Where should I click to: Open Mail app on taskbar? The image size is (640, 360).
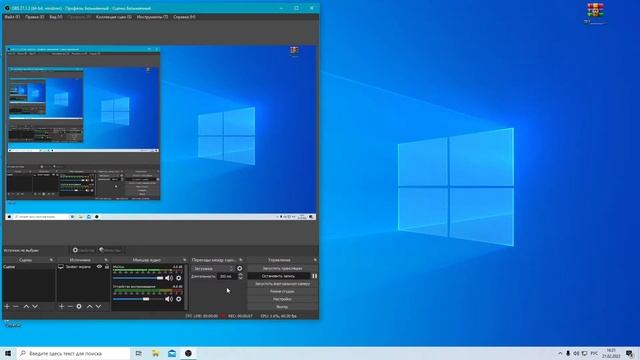(x=172, y=353)
